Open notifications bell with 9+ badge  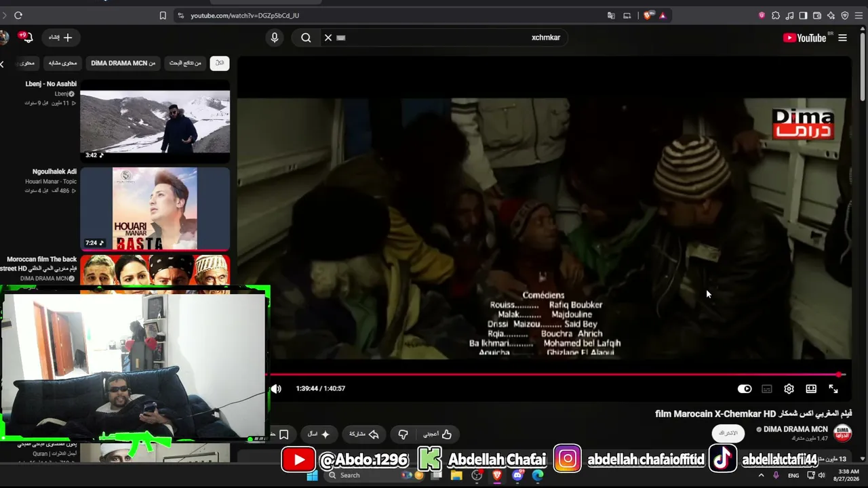pyautogui.click(x=26, y=37)
